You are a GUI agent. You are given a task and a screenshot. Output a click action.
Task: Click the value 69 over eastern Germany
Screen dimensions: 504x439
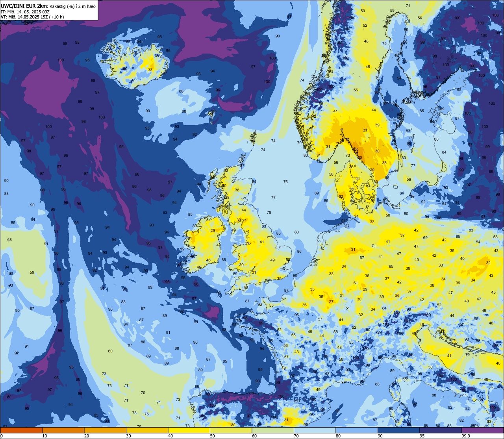click(425, 237)
